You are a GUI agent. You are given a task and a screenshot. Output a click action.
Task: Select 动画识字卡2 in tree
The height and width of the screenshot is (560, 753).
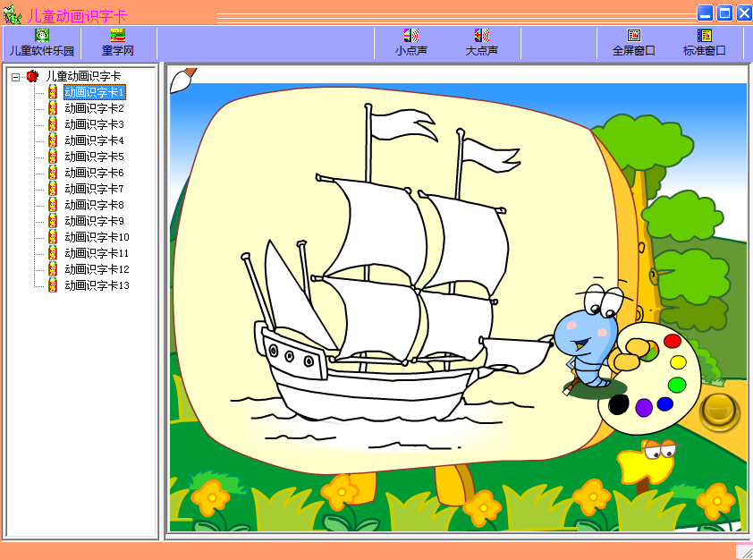[x=95, y=108]
